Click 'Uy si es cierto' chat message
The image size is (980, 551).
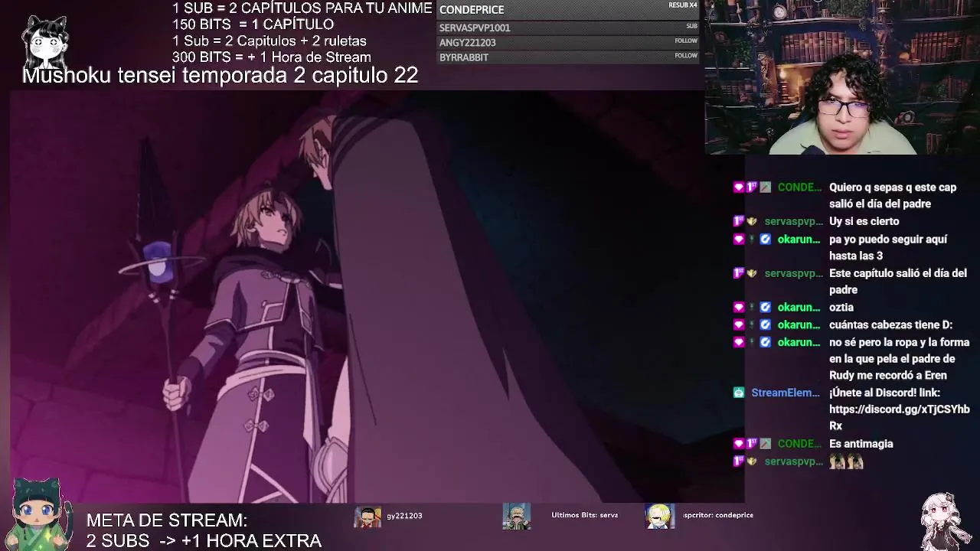[x=864, y=221]
